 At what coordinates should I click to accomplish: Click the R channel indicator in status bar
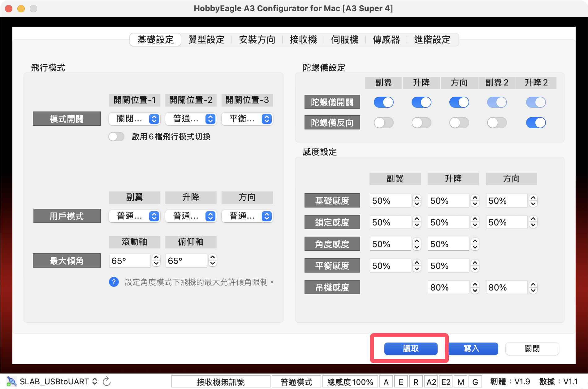click(x=416, y=382)
